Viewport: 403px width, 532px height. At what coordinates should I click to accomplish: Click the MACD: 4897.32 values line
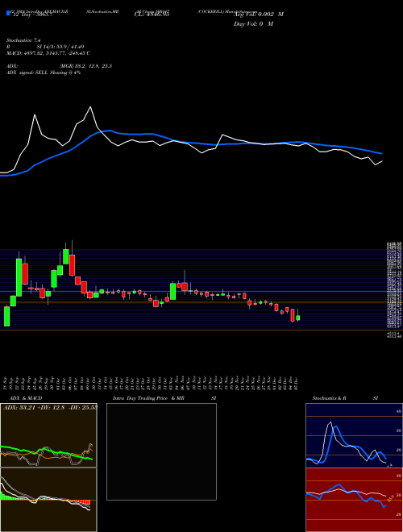48,53
